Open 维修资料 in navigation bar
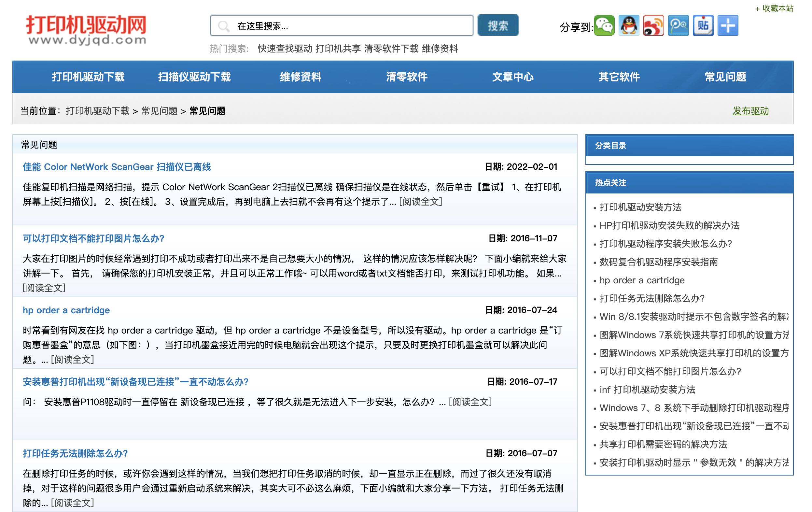Screen dimensions: 812x512 coord(301,77)
